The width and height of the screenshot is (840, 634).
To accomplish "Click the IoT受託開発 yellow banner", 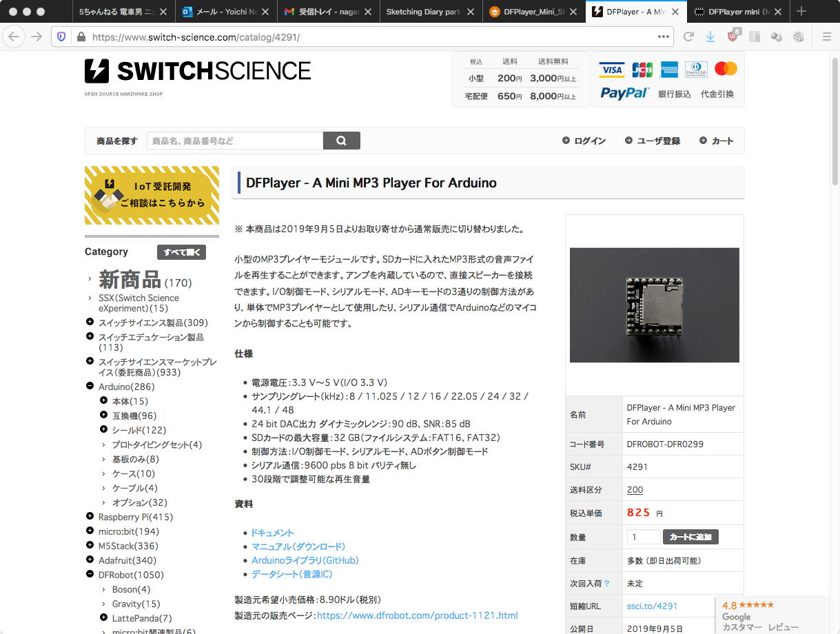I will click(152, 195).
